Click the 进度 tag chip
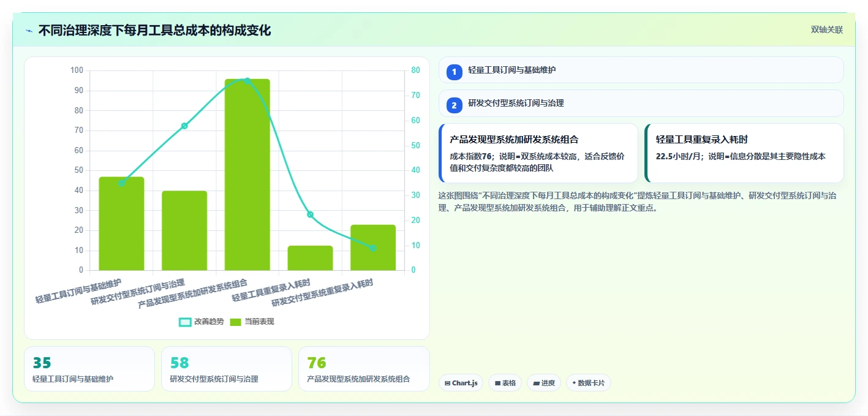 (543, 383)
